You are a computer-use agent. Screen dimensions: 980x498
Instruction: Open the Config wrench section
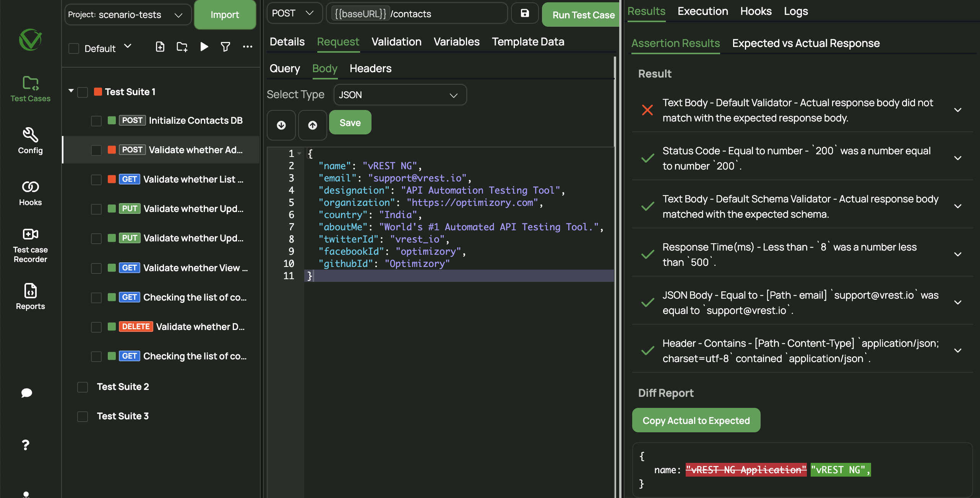pyautogui.click(x=30, y=141)
